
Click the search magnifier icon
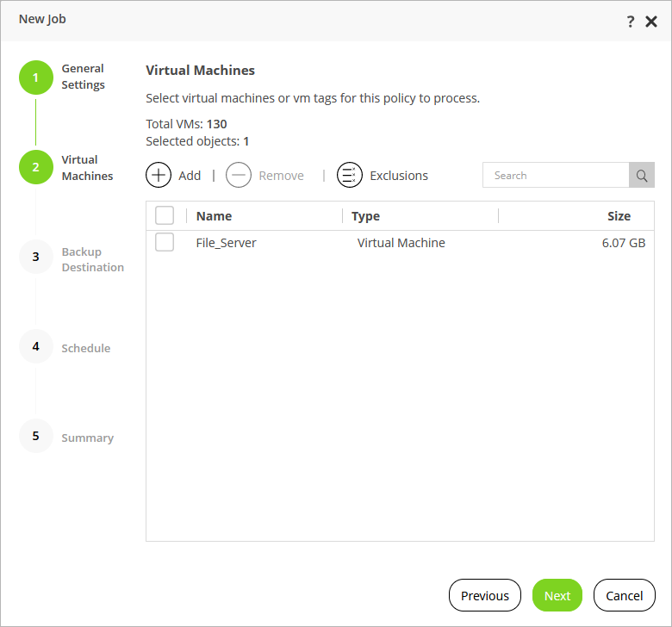[642, 175]
